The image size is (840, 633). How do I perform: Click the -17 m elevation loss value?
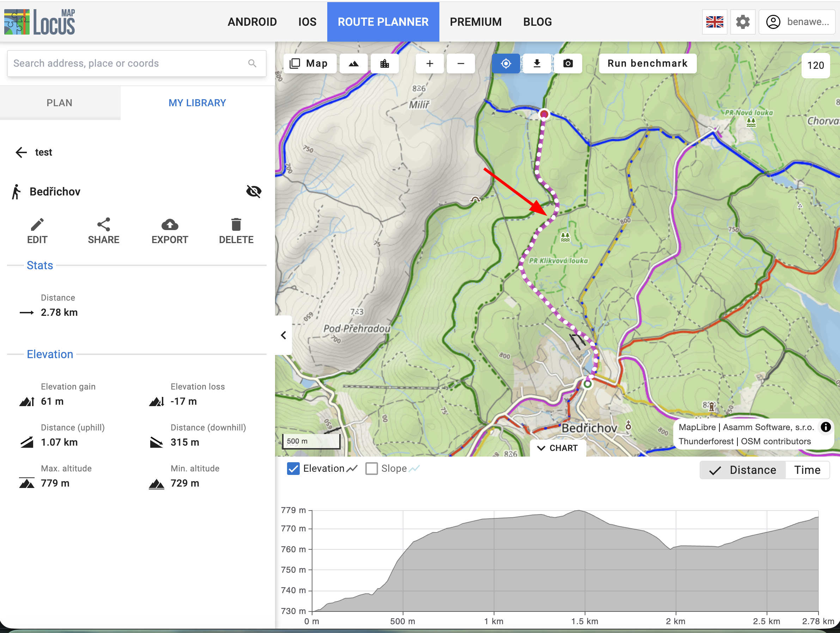click(184, 401)
